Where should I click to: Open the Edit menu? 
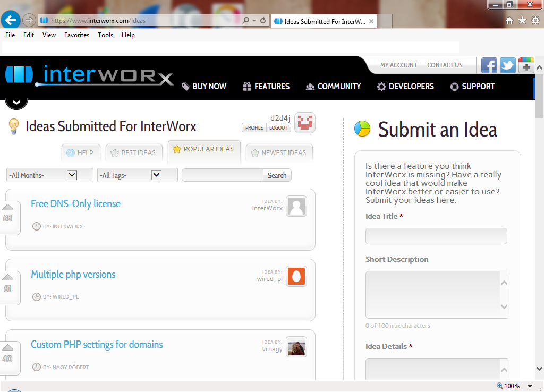(x=29, y=35)
